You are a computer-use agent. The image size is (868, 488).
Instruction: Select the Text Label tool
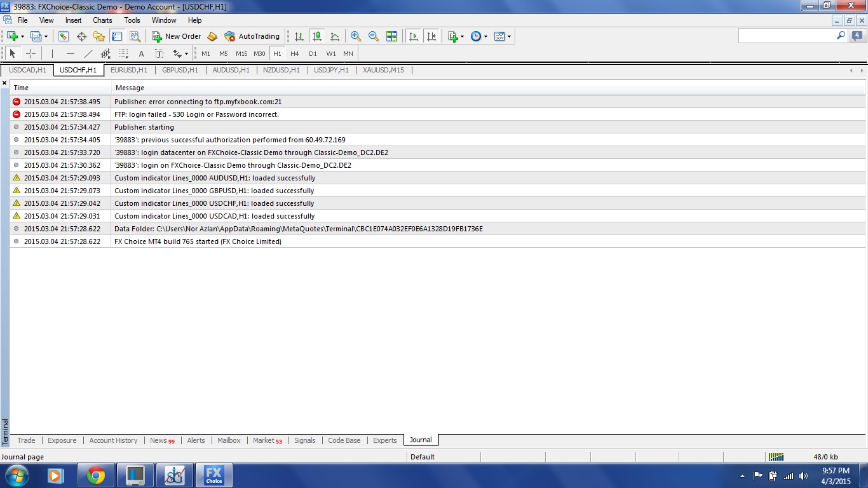click(x=159, y=53)
